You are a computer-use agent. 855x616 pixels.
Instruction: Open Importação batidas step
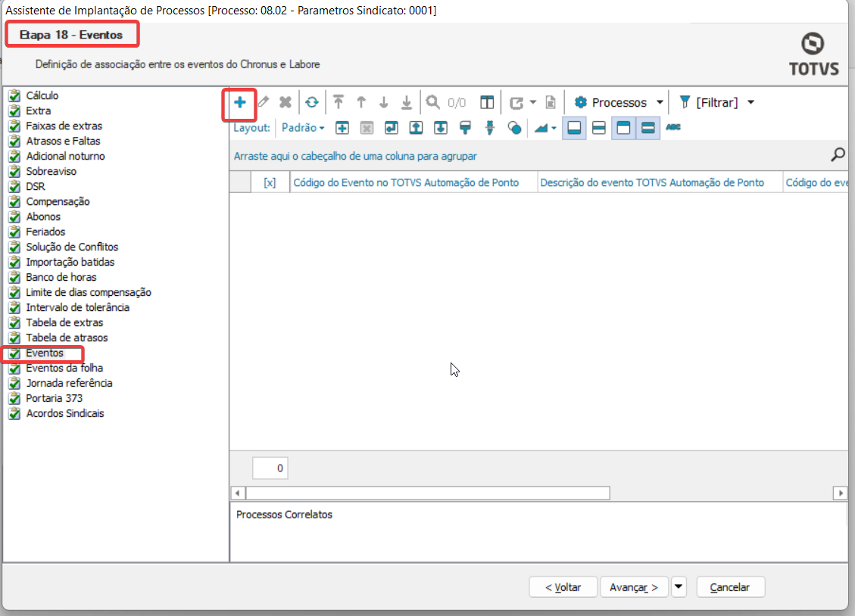click(70, 262)
